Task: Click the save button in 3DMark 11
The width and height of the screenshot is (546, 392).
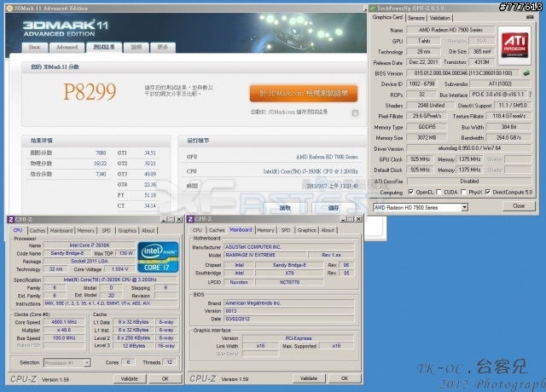Action: click(334, 208)
